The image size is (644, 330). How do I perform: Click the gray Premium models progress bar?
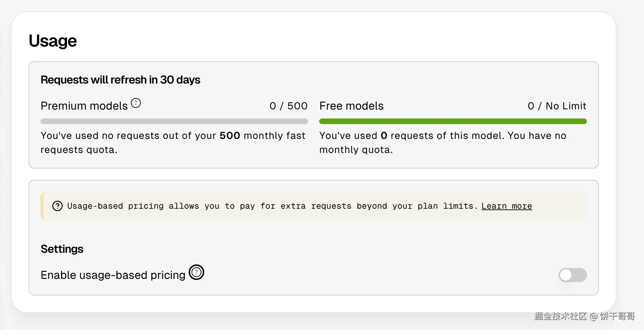coord(174,121)
